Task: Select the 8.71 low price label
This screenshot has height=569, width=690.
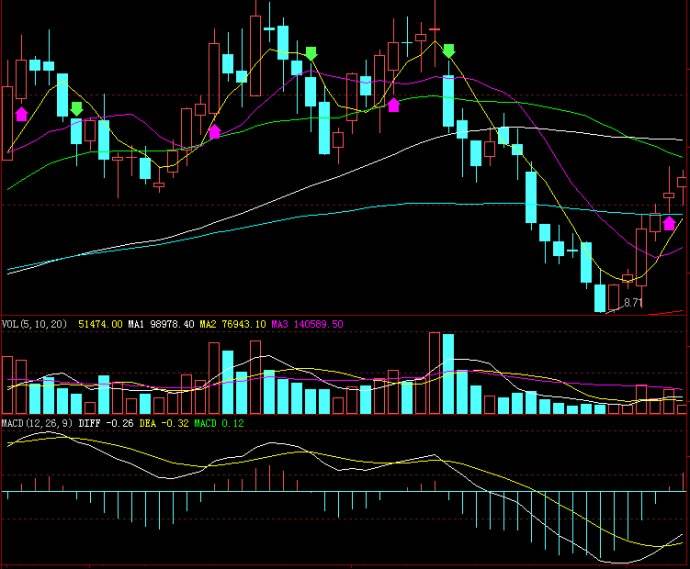Action: pos(633,303)
